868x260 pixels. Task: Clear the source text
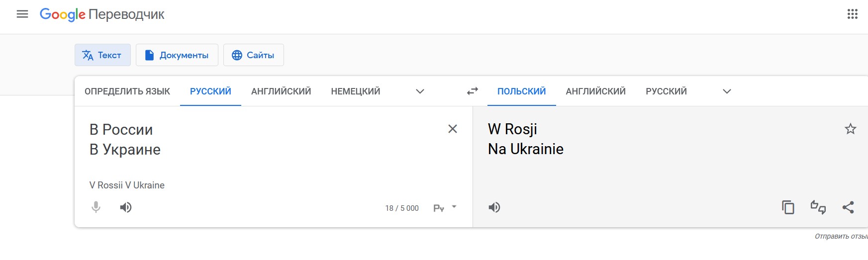(453, 129)
